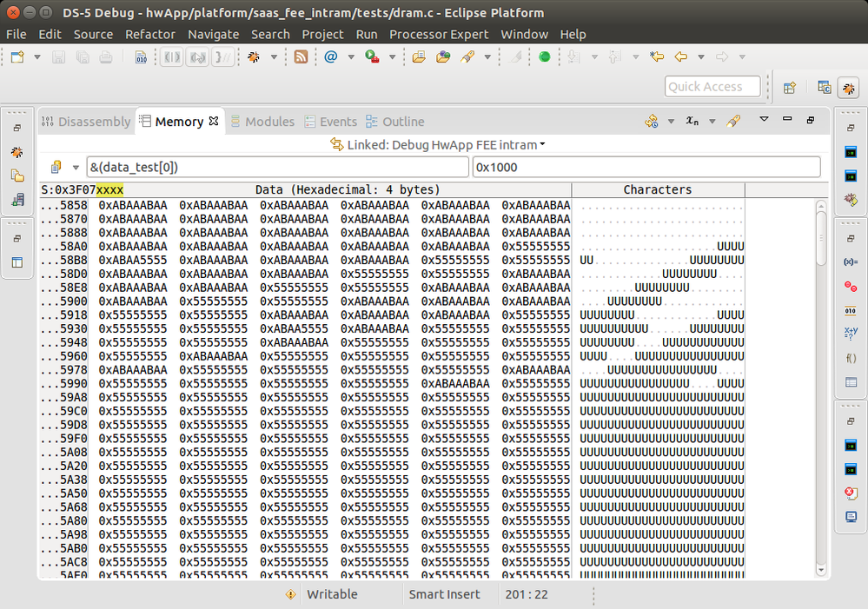This screenshot has width=868, height=609.
Task: Click the Open Perspective icon
Action: (790, 88)
